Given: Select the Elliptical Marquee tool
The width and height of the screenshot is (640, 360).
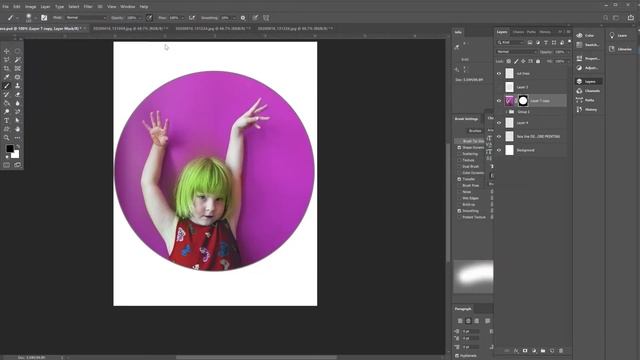Looking at the screenshot, I should [18, 51].
